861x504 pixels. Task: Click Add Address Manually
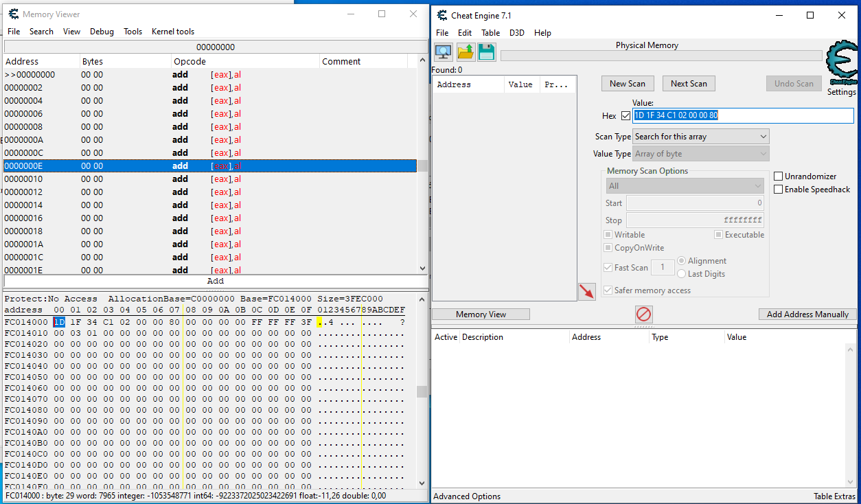pyautogui.click(x=807, y=314)
